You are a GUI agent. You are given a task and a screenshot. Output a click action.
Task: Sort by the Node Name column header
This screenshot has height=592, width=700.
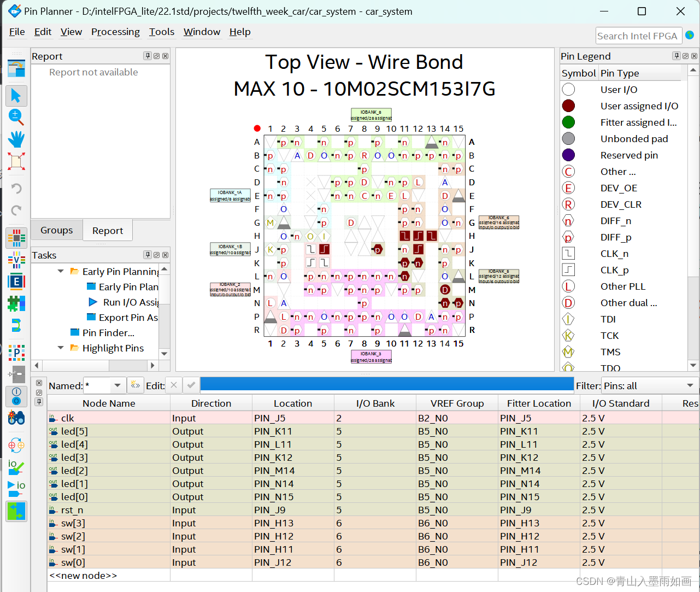coord(109,403)
